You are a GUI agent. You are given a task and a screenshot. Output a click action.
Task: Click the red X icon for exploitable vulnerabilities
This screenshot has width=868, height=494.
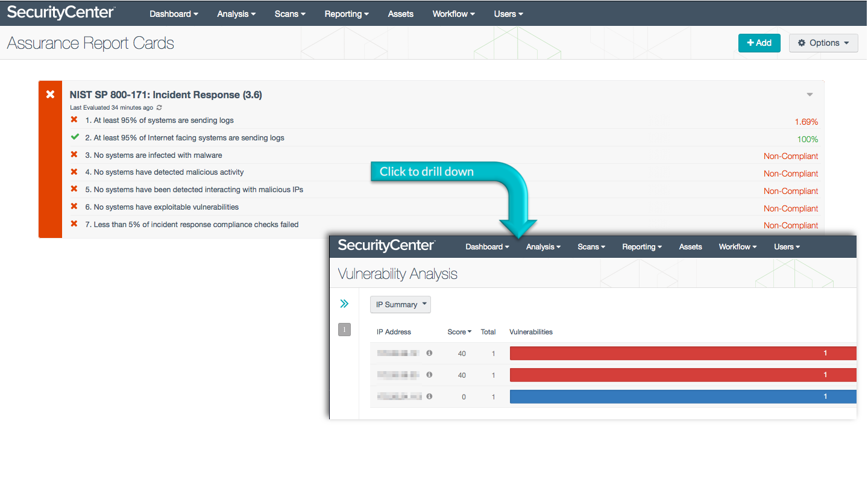pyautogui.click(x=74, y=207)
